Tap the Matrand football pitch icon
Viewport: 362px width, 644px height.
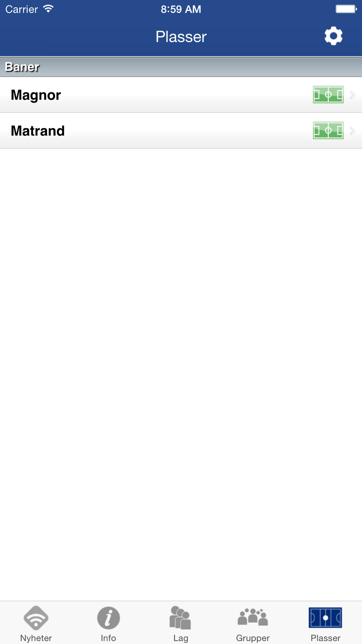pos(328,131)
